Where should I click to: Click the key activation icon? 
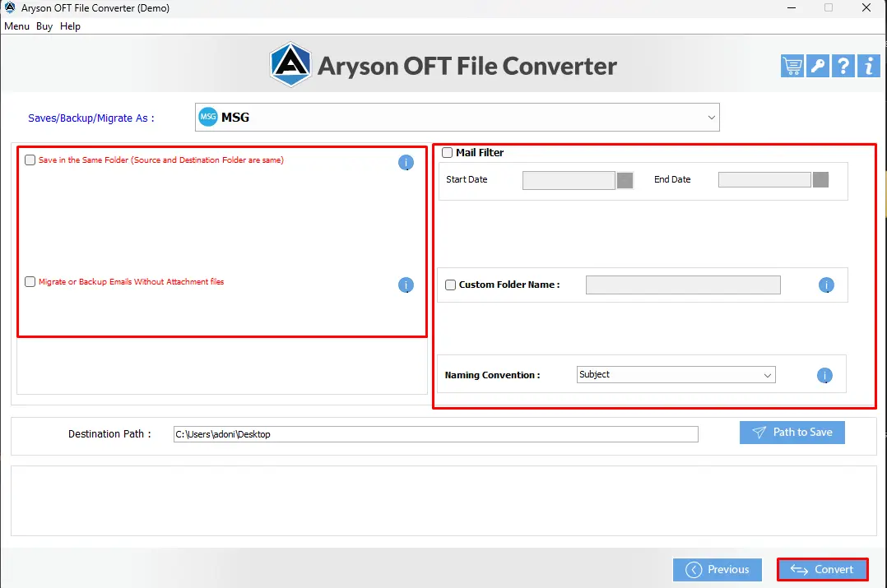click(817, 66)
